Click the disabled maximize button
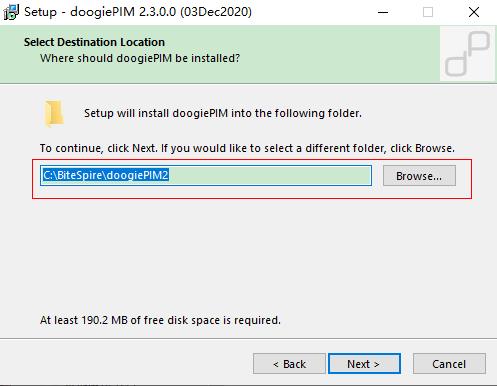497x386 pixels. click(428, 12)
